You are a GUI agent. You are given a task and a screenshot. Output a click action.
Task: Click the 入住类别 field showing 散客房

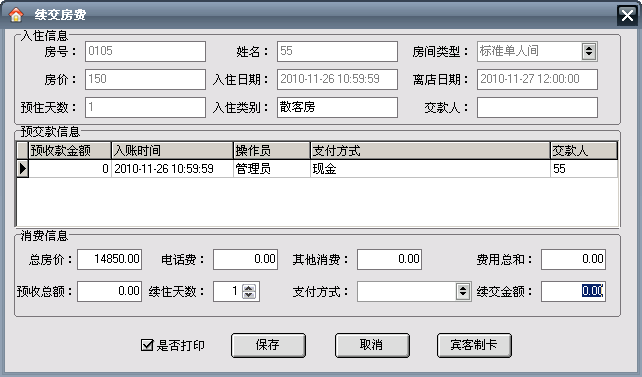click(x=337, y=107)
